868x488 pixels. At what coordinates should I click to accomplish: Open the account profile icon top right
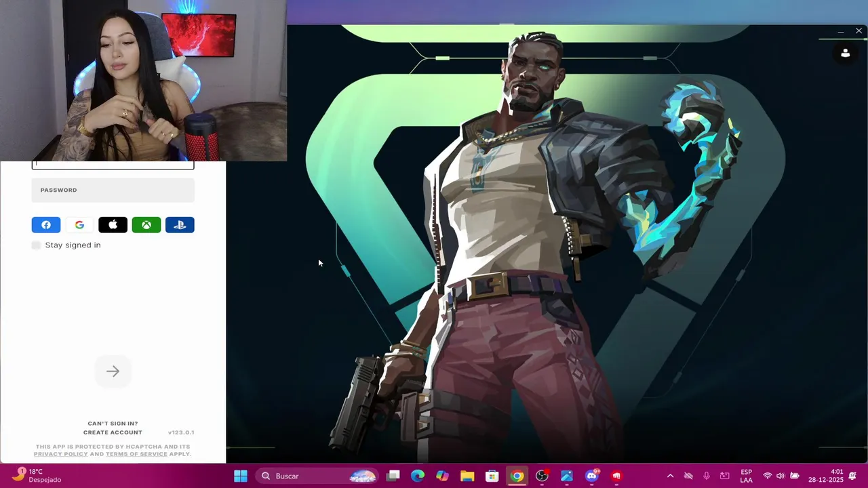845,53
